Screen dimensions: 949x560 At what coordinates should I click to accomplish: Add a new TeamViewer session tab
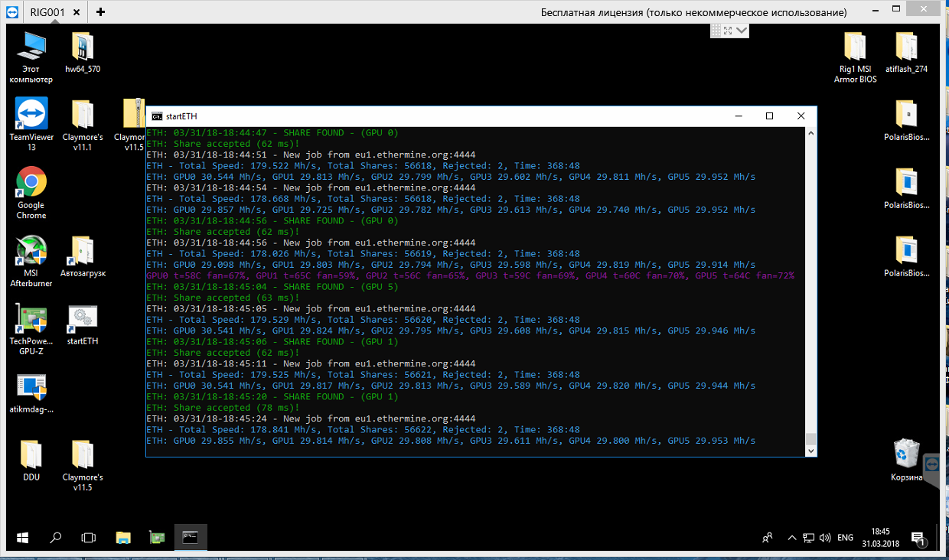tap(101, 12)
